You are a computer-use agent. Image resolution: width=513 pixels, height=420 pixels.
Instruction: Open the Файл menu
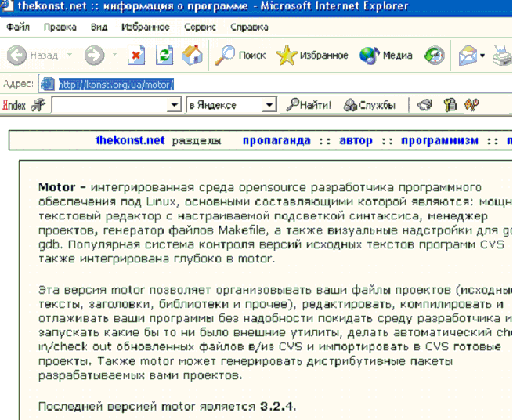tap(18, 27)
